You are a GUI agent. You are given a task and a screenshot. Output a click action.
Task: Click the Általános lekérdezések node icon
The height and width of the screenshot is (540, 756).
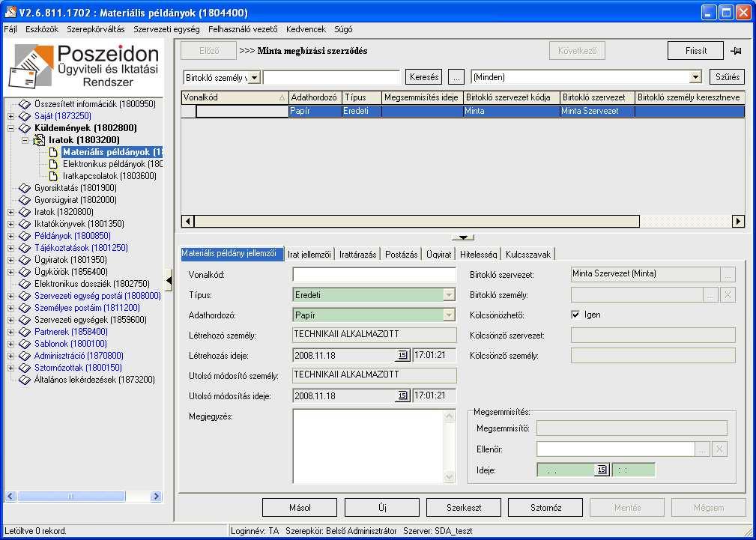pos(25,380)
